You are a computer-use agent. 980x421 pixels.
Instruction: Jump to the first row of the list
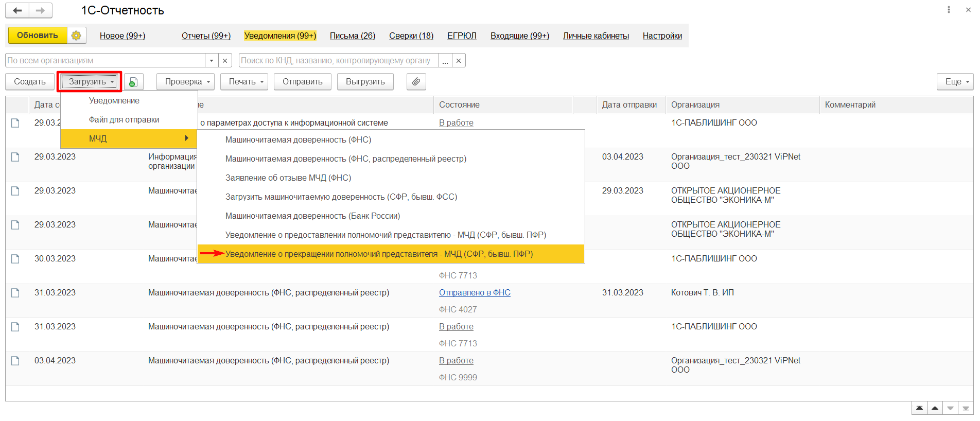click(919, 408)
